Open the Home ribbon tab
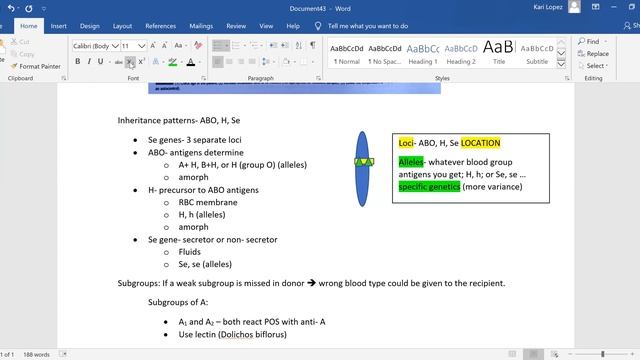640x360 pixels. click(x=29, y=26)
